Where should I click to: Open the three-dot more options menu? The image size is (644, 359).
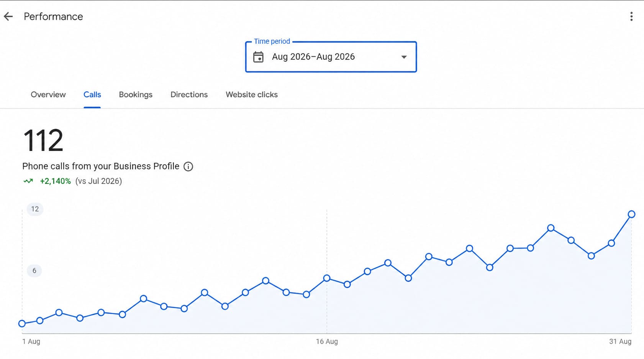pos(631,16)
